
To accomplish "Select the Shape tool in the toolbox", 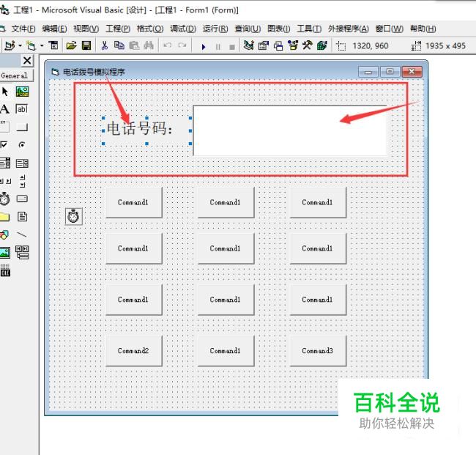I will 4,234.
